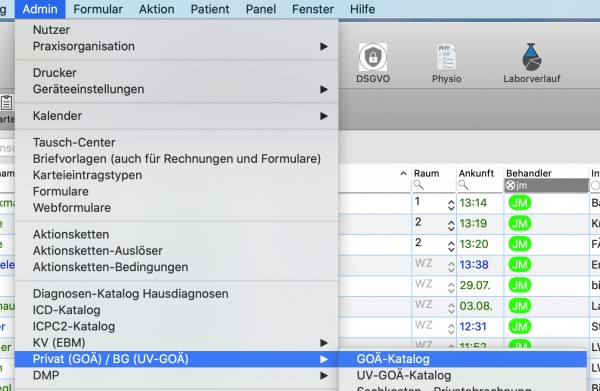
Task: Click the search icon in Raum column filter
Action: point(419,186)
